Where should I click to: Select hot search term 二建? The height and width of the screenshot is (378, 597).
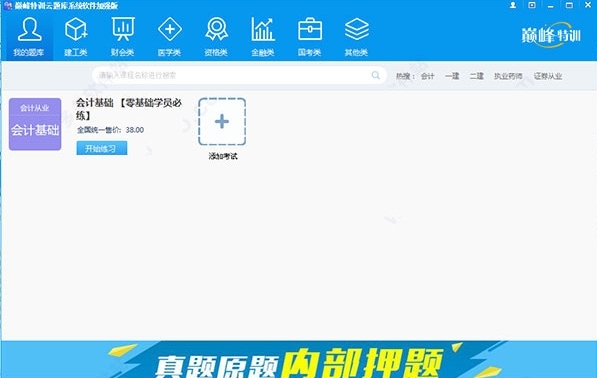476,76
